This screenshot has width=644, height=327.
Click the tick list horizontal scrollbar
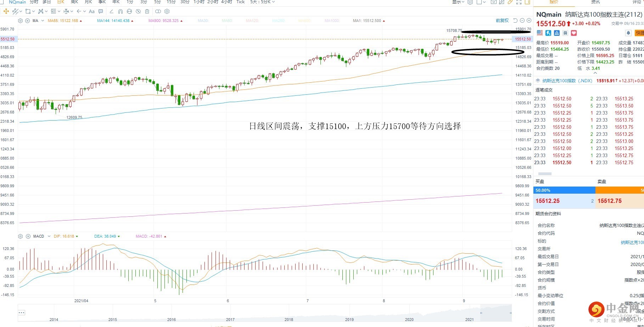(545, 174)
